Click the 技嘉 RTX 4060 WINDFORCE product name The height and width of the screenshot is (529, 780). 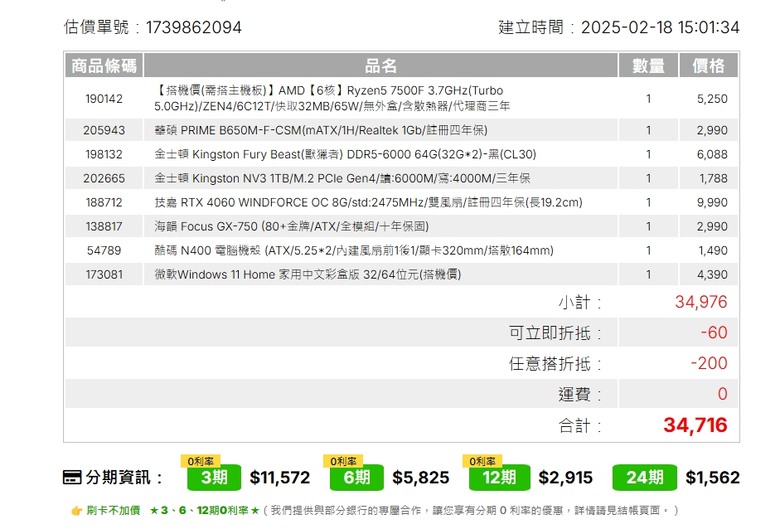[368, 203]
